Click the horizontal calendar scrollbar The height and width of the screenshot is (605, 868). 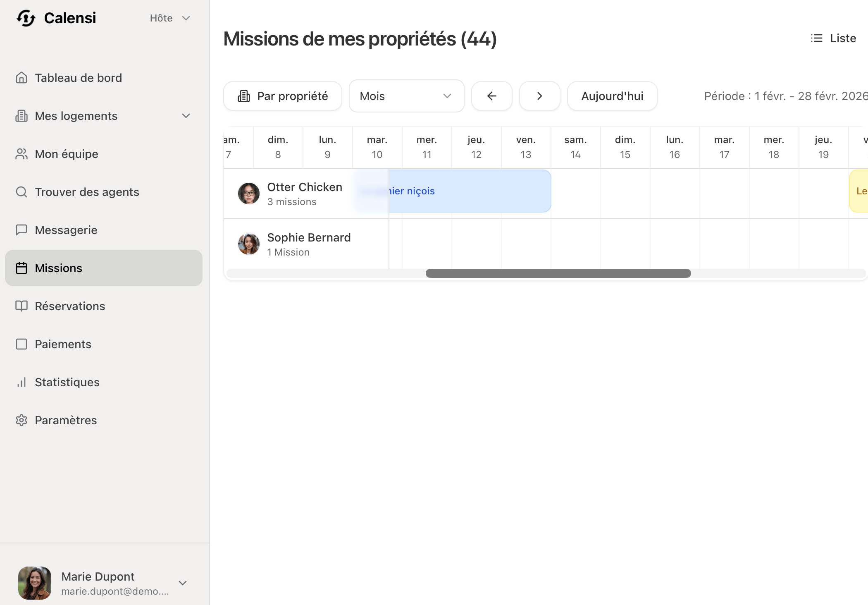pos(558,273)
